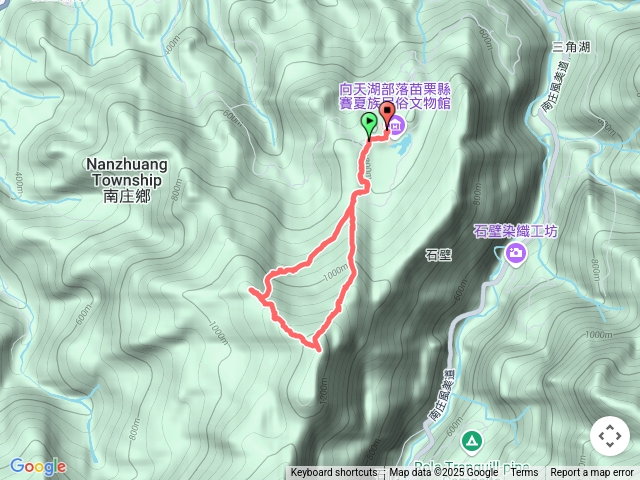Open the 石壁染織工坊 camera marker
The height and width of the screenshot is (480, 640).
point(516,253)
